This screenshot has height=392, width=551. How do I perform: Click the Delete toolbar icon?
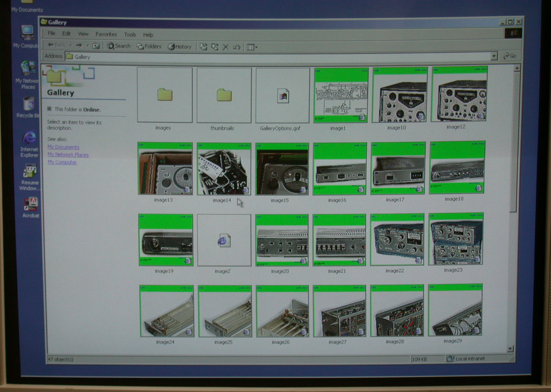225,47
